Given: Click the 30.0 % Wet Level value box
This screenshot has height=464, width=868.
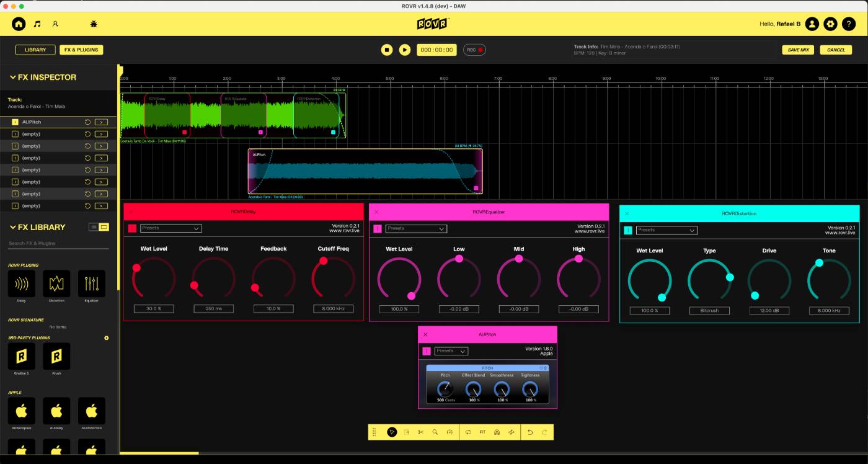Looking at the screenshot, I should (154, 308).
